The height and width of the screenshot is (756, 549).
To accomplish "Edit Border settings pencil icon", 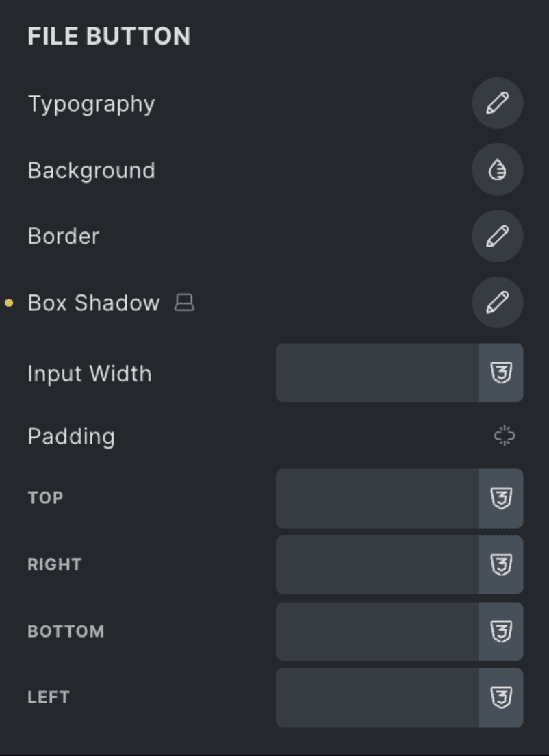I will coord(498,236).
